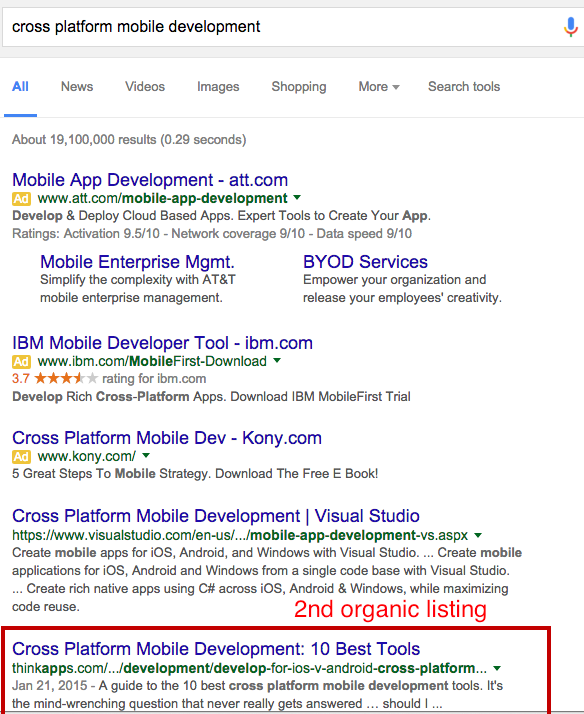Click 'Simplify the complexity with AT&T' description
This screenshot has width=584, height=714.
[x=138, y=288]
